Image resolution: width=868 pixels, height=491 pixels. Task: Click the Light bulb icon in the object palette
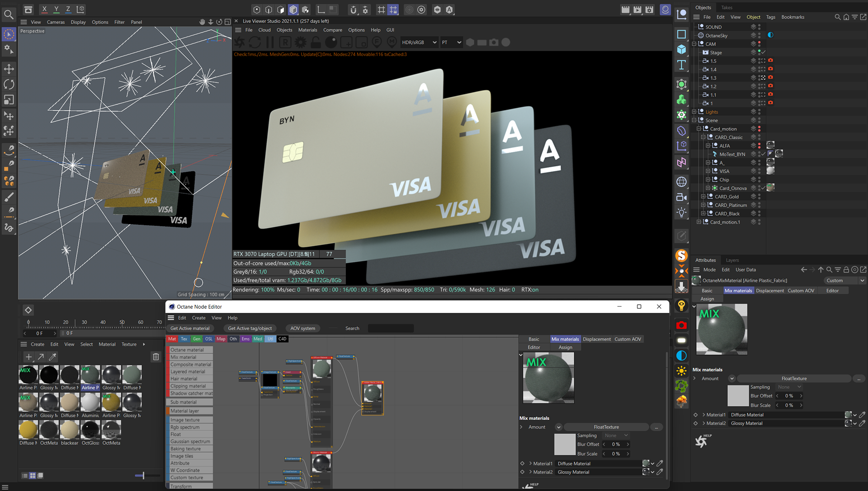[x=681, y=212]
